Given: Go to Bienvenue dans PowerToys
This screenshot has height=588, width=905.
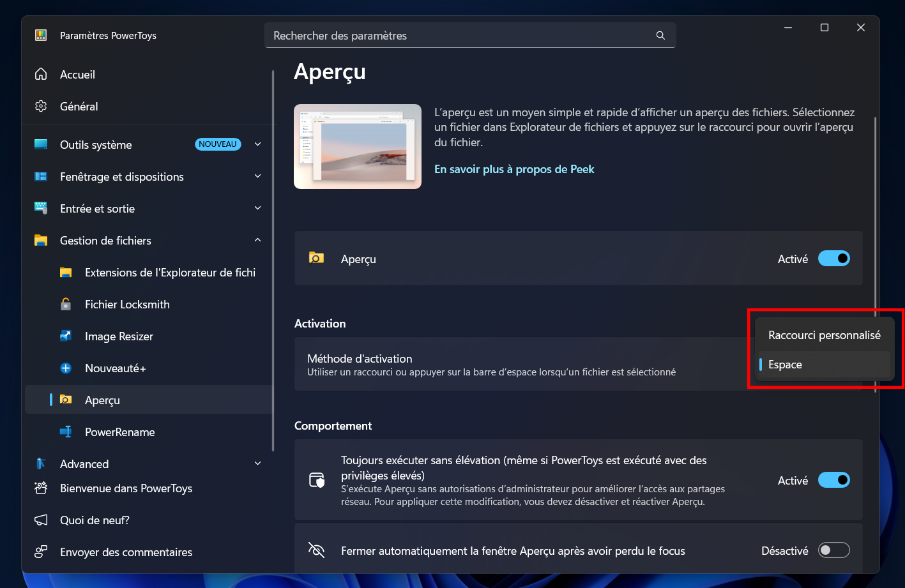Looking at the screenshot, I should coord(126,488).
